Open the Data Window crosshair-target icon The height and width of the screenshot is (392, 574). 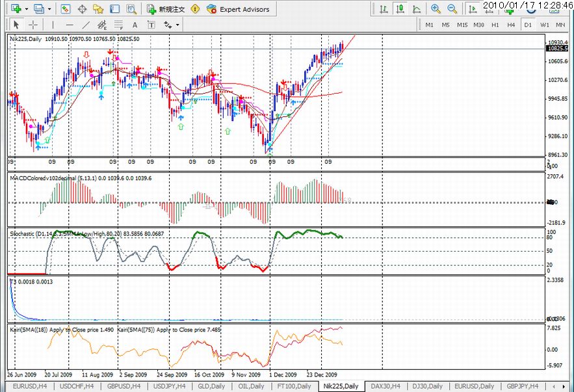pyautogui.click(x=82, y=9)
